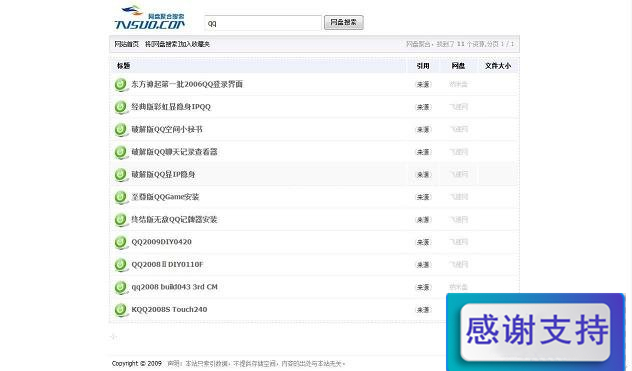Screen dimensions: 632x371
Task: Click 来源 in the 东方神起第一批2006QQ登录界面 row
Action: pyautogui.click(x=423, y=84)
